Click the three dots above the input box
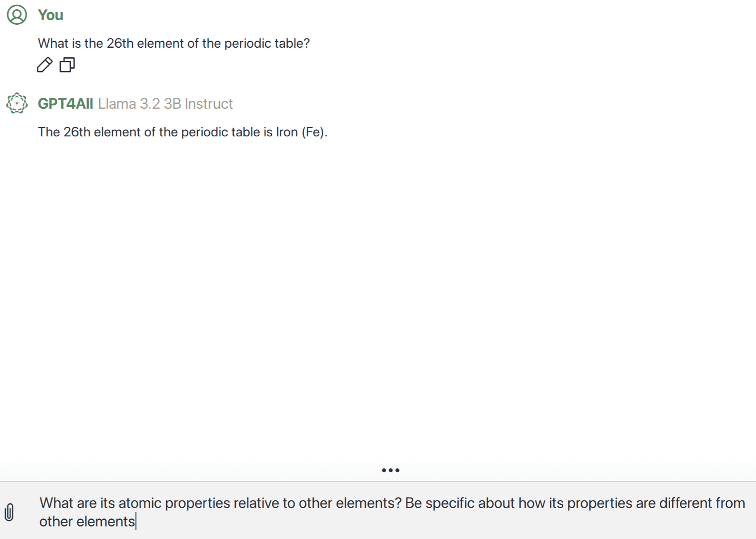The image size is (756, 539). point(390,470)
